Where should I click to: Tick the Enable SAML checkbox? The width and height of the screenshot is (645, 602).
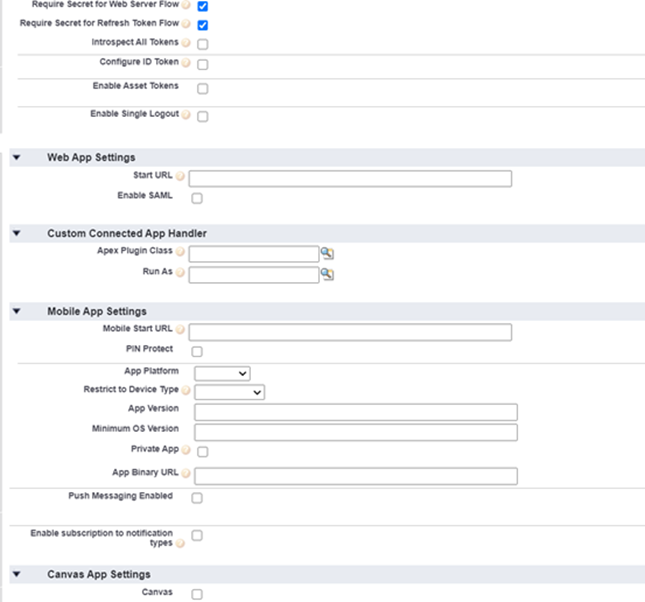[197, 198]
